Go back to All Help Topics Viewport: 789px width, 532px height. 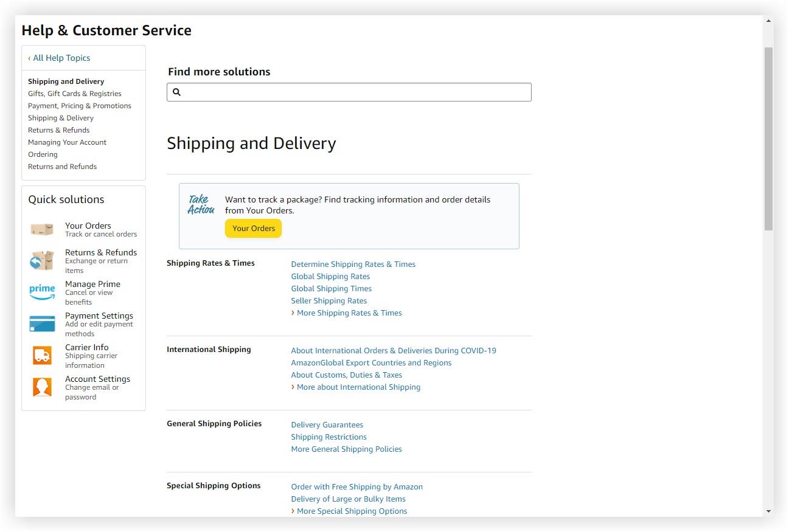point(61,58)
